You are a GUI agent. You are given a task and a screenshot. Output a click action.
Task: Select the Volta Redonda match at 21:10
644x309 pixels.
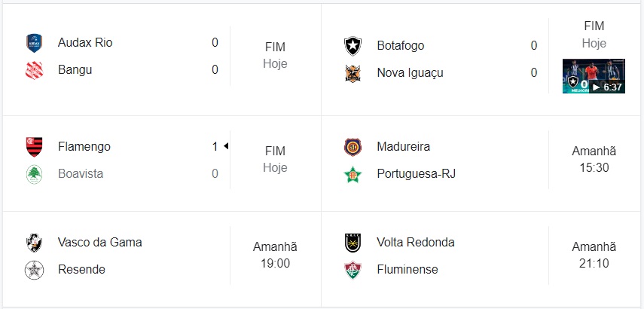(x=594, y=255)
